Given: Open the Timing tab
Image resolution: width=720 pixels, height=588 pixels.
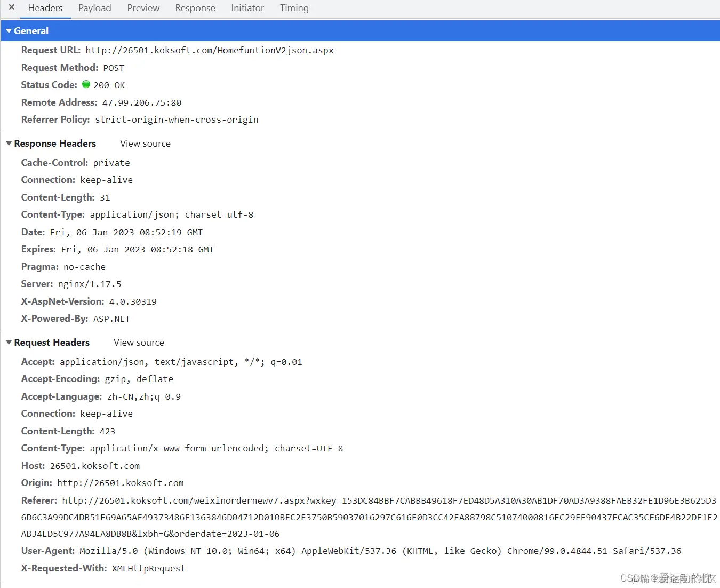Looking at the screenshot, I should [x=294, y=8].
